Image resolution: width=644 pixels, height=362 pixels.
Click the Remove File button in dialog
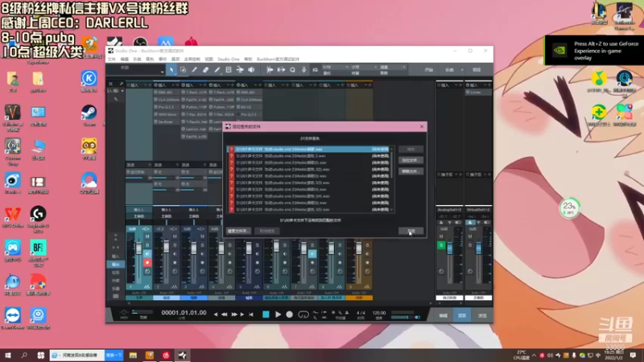coord(411,171)
